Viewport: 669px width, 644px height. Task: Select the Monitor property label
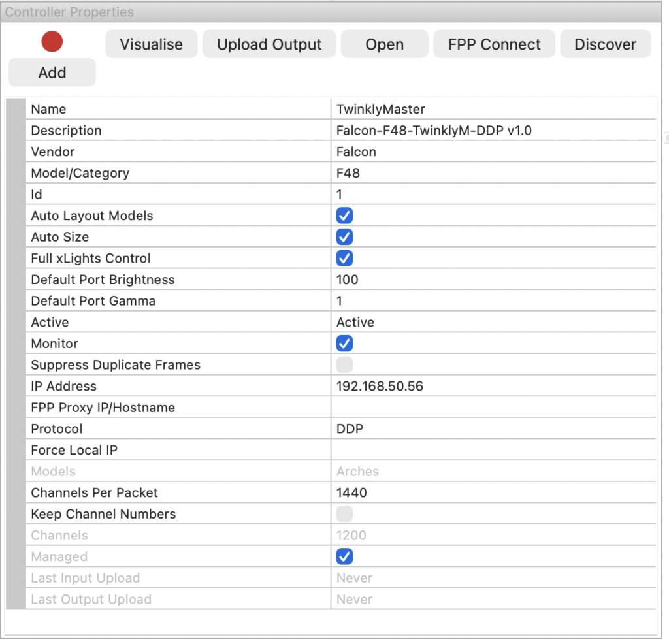(x=55, y=344)
